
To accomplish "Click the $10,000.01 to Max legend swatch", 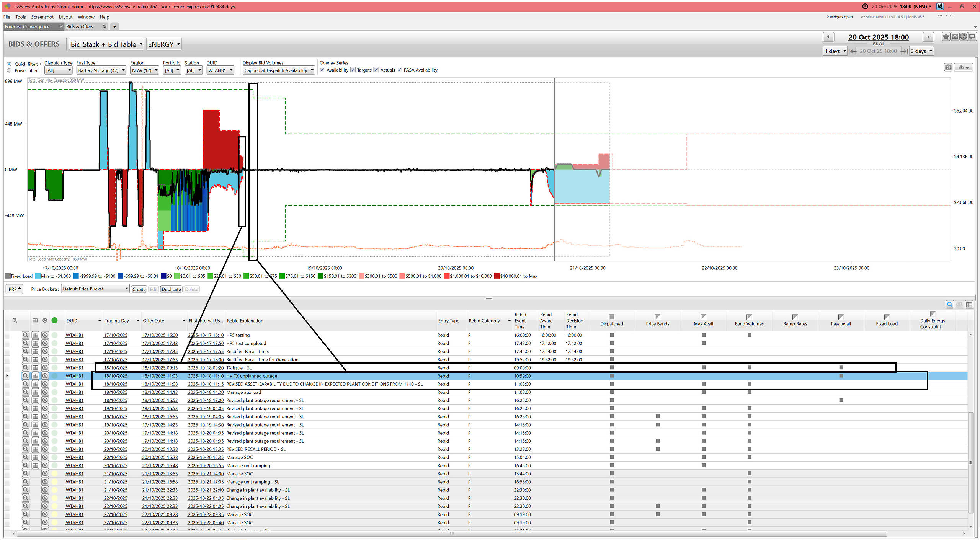I will [497, 276].
